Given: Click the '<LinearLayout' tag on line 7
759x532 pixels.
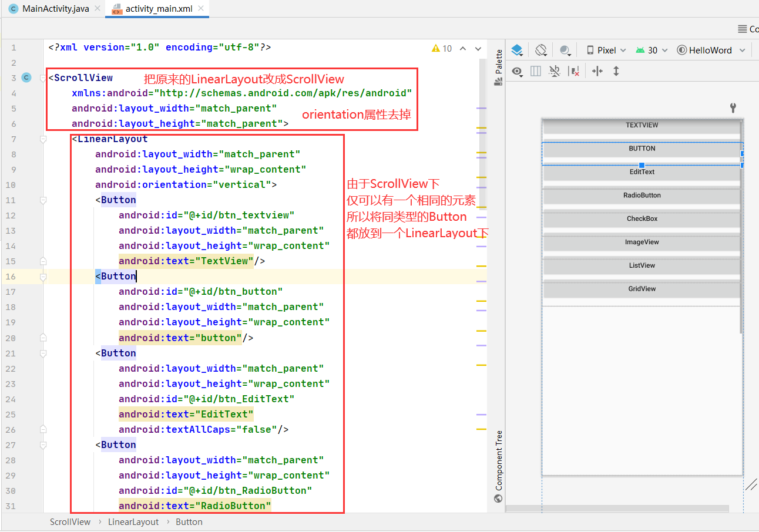Looking at the screenshot, I should coord(110,139).
